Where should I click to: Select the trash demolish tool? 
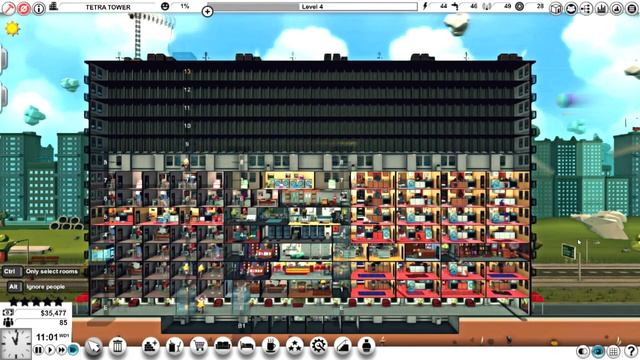(118, 346)
